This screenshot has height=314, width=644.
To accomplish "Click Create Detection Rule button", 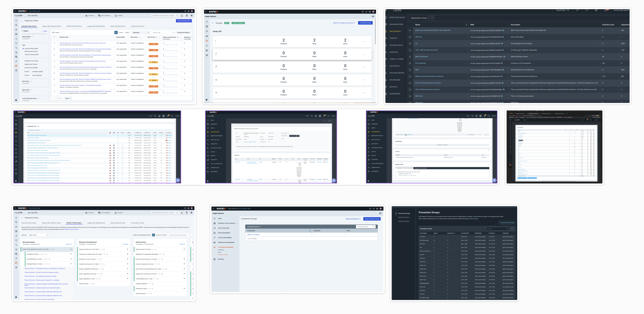I will (184, 21).
